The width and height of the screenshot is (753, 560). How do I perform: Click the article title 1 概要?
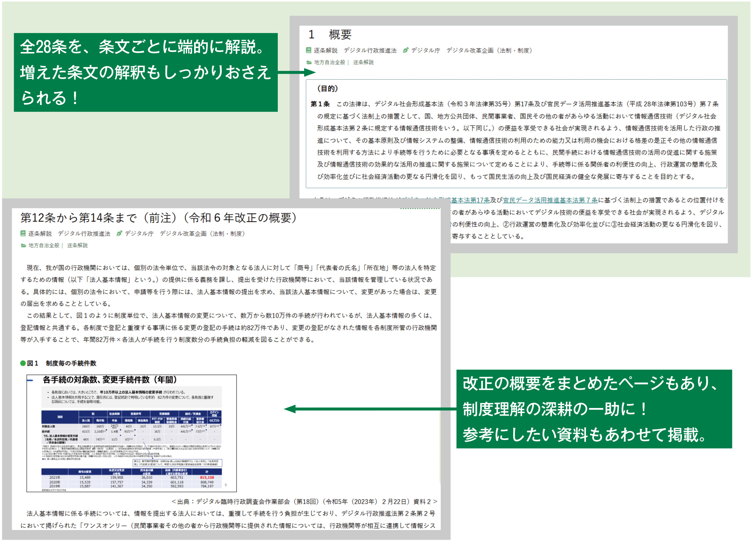pos(330,34)
